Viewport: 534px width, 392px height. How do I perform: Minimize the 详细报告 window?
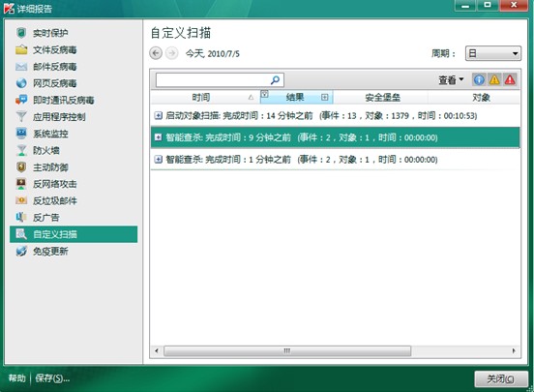click(465, 6)
